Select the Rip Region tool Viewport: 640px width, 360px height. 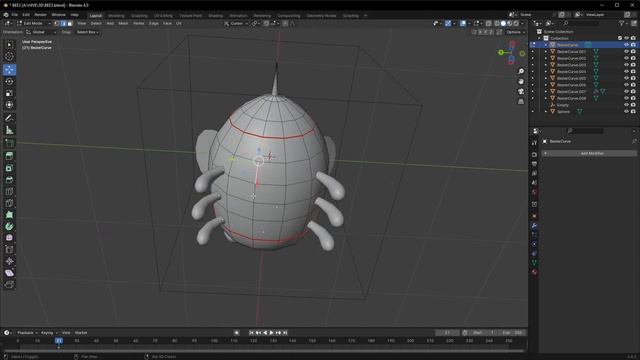[x=9, y=284]
